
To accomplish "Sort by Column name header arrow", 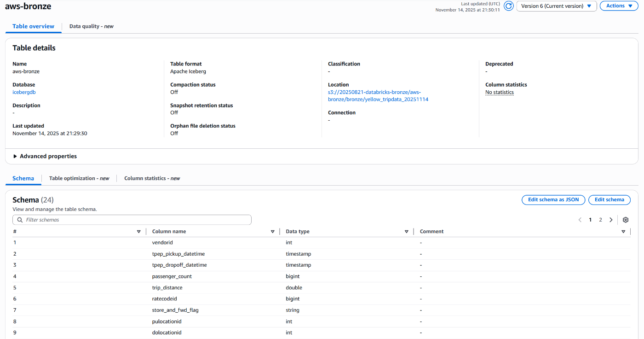I will (x=273, y=232).
